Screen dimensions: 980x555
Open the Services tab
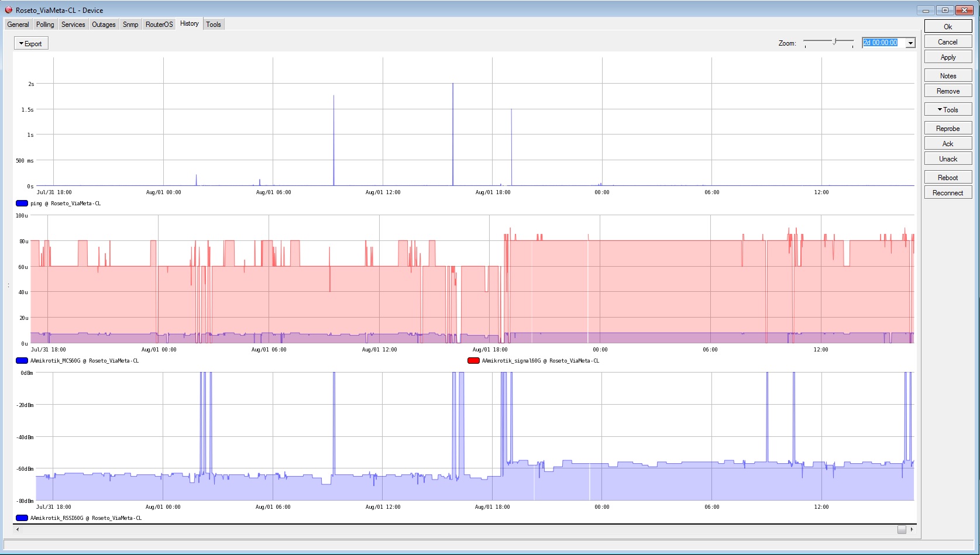[x=73, y=25]
